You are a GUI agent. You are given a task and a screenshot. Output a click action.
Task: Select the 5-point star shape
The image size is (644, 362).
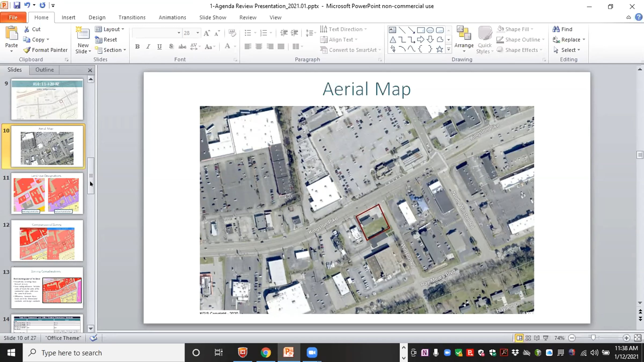(439, 49)
